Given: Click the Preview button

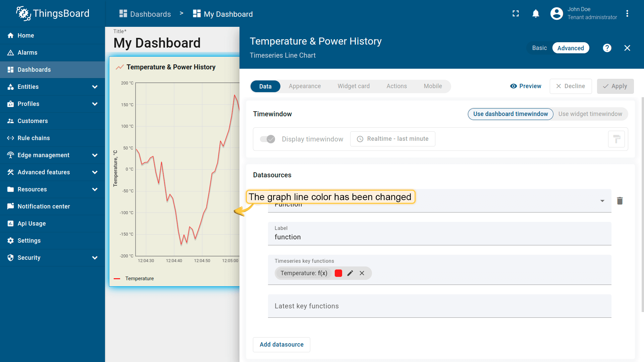Looking at the screenshot, I should [x=526, y=86].
